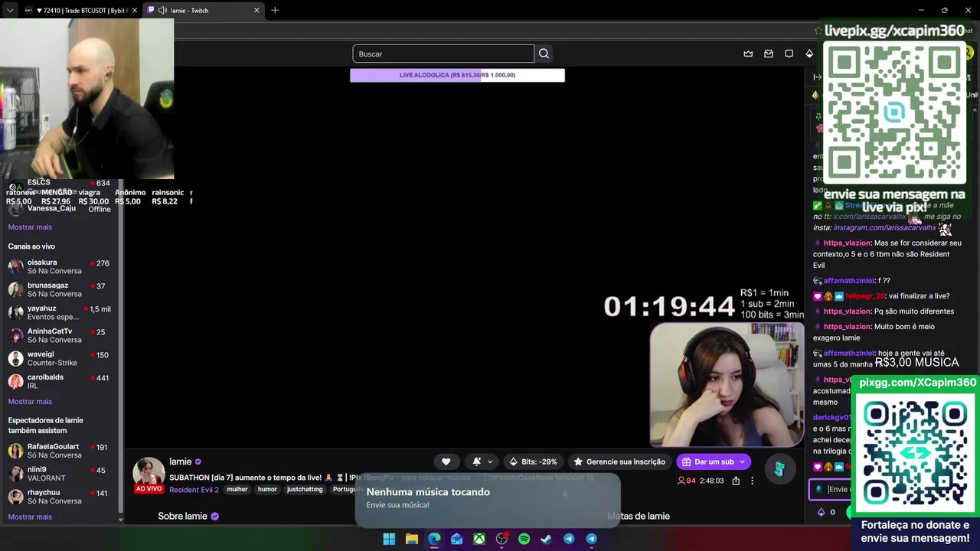Open oisakura channel in sidebar
Viewport: 980px width, 551px height.
60,266
